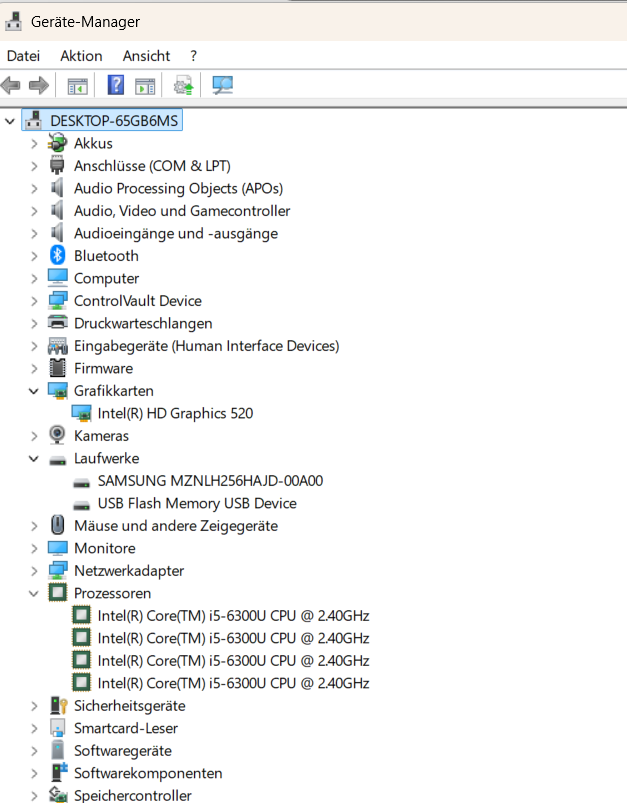Click the show/hide action pane toolbar icon
Screen dimensions: 627x803
[145, 86]
